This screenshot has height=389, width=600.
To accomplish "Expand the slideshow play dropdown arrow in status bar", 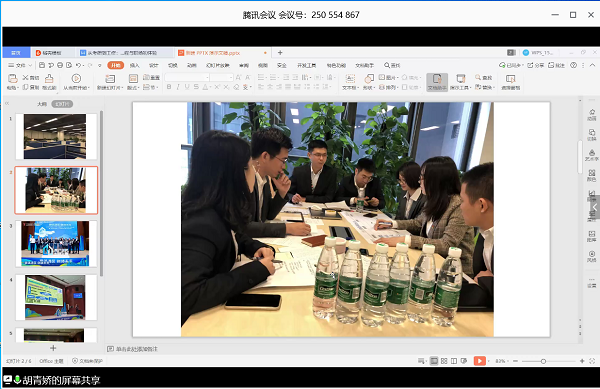I will 489,361.
